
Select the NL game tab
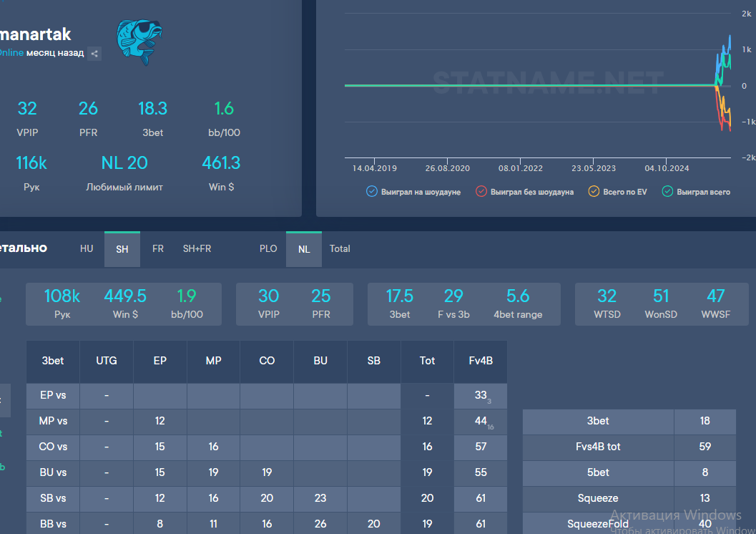304,249
